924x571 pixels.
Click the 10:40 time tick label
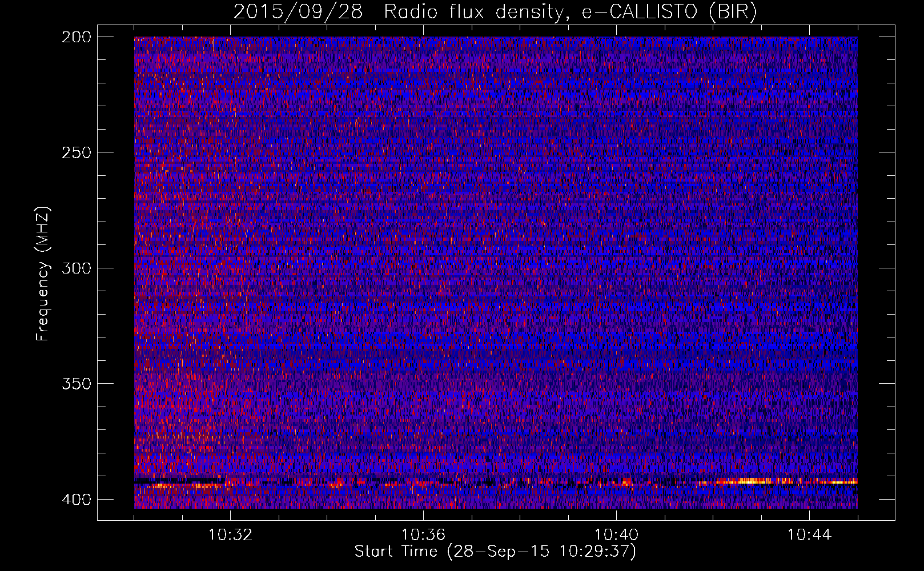point(616,535)
